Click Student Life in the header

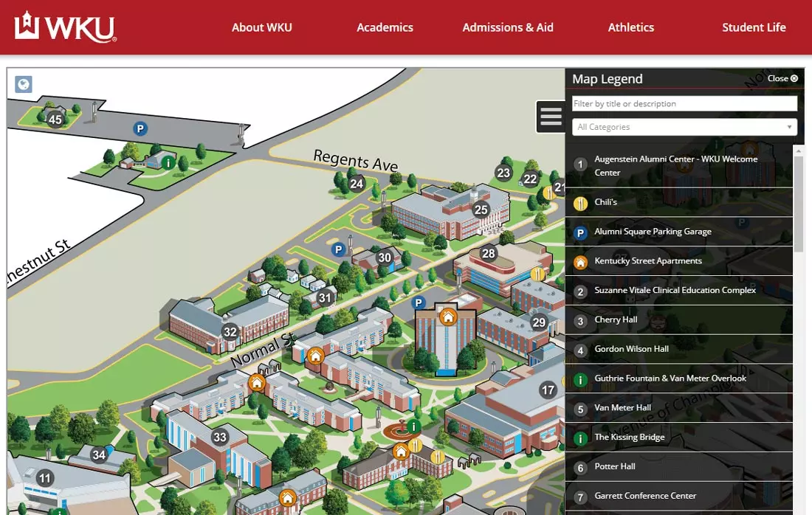[x=754, y=27]
